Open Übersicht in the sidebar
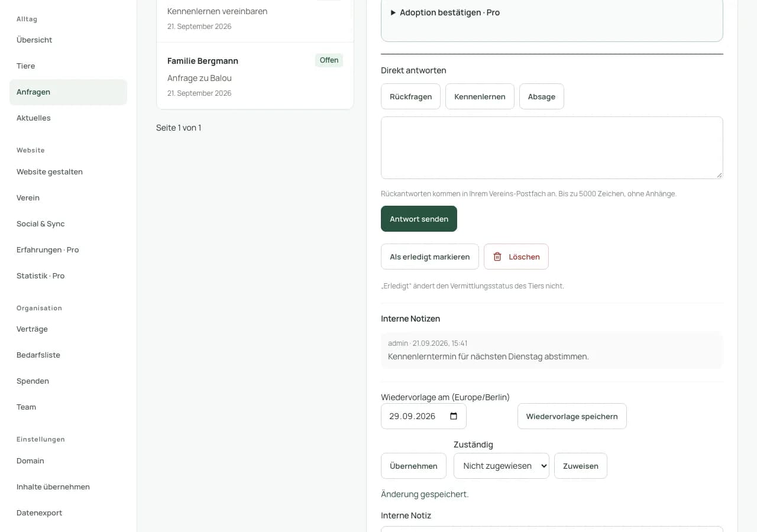Screen dimensions: 757x532 68,40
